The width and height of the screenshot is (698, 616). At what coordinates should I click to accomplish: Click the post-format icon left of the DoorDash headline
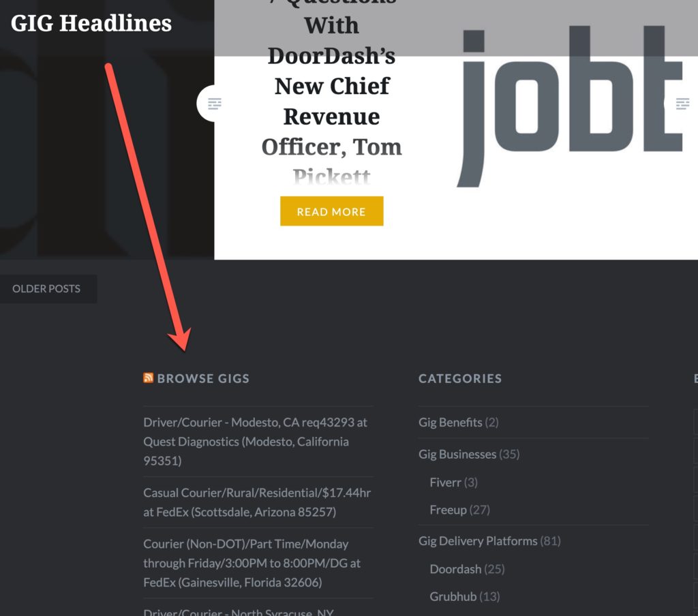click(214, 104)
